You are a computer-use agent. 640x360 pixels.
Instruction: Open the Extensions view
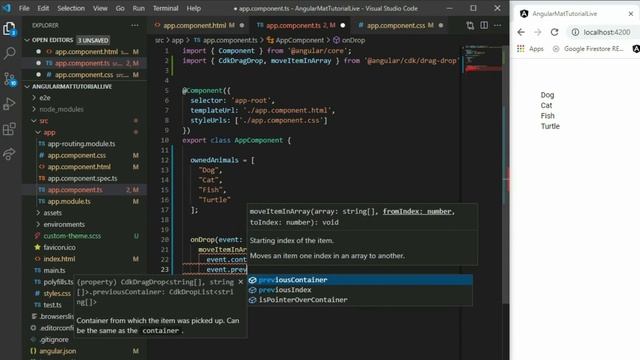tap(9, 129)
